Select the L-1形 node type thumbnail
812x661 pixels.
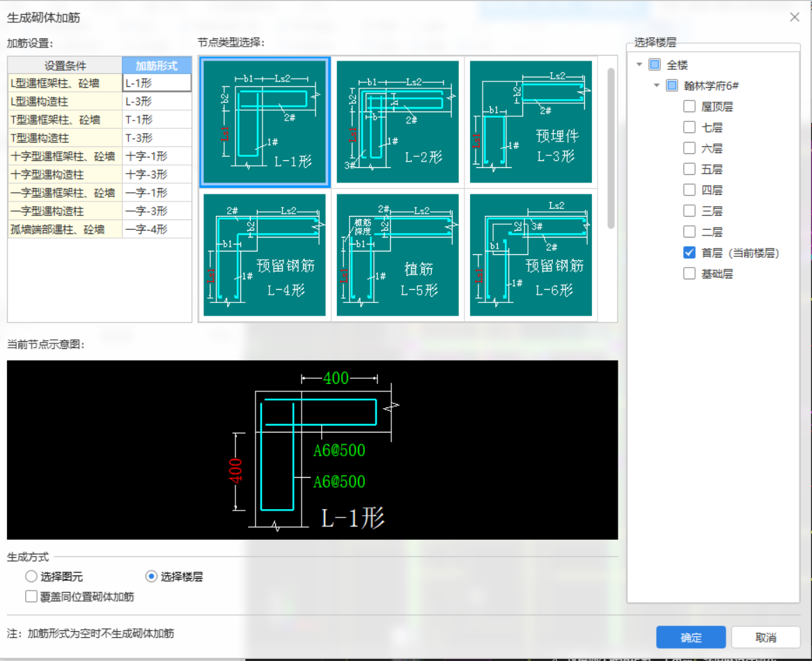265,122
